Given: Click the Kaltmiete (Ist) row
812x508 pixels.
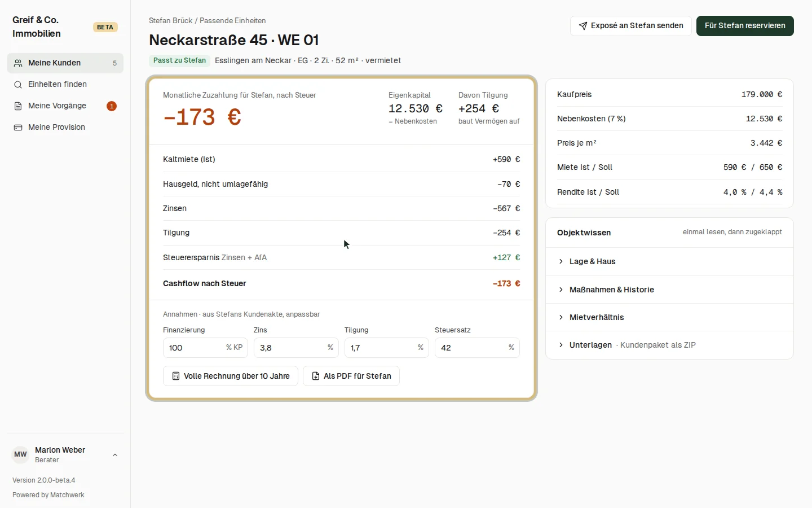Looking at the screenshot, I should (x=341, y=159).
